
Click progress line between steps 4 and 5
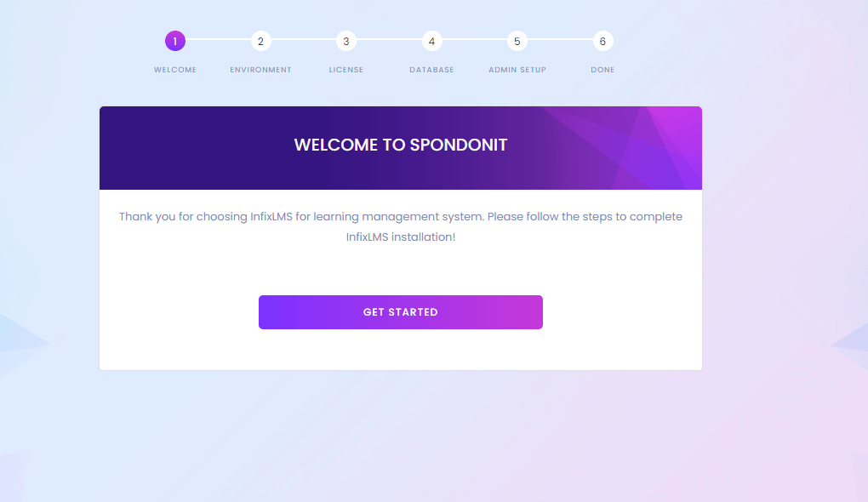pos(474,40)
